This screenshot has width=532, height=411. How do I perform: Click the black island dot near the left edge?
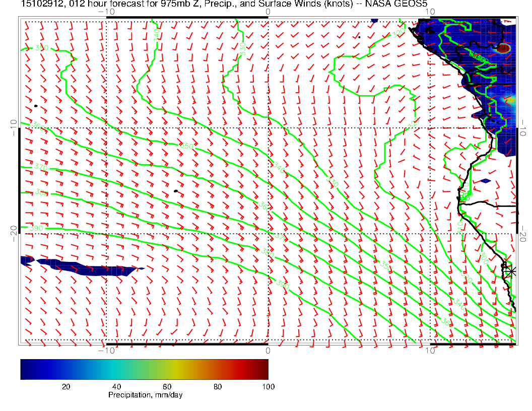click(x=36, y=106)
